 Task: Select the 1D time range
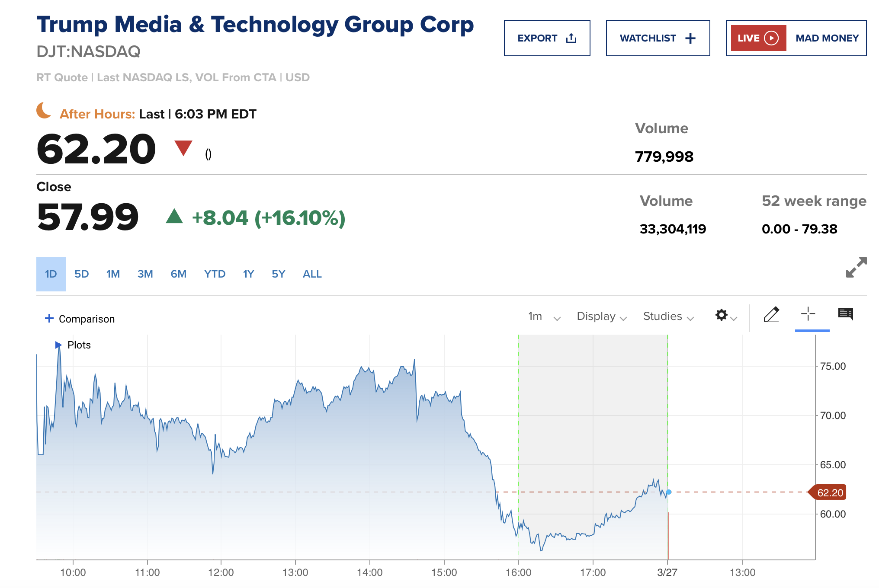[51, 274]
